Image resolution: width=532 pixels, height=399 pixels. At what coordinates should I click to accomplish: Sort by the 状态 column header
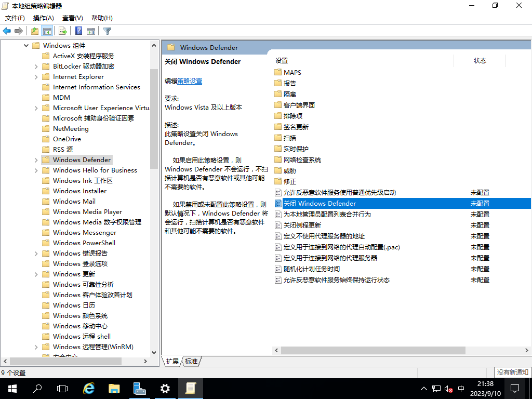point(480,61)
